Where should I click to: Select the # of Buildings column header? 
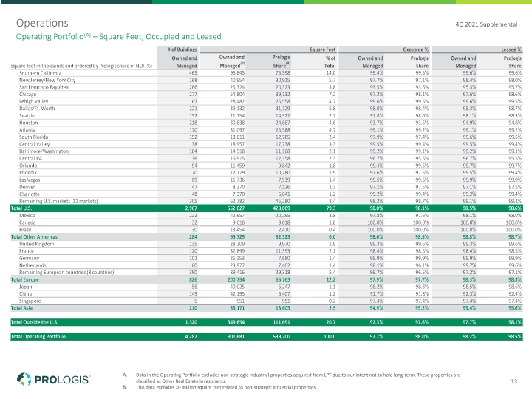tap(182, 50)
